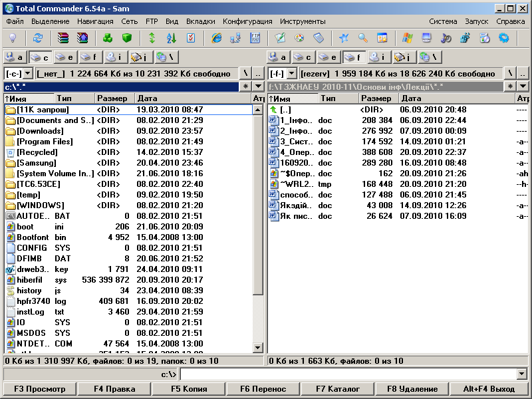Sort right panel by Дата column

(456, 98)
